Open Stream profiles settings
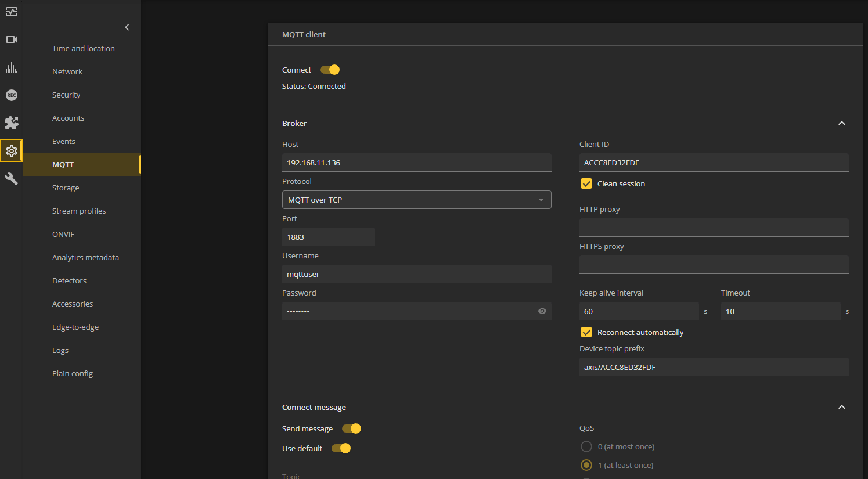868x479 pixels. click(x=79, y=211)
